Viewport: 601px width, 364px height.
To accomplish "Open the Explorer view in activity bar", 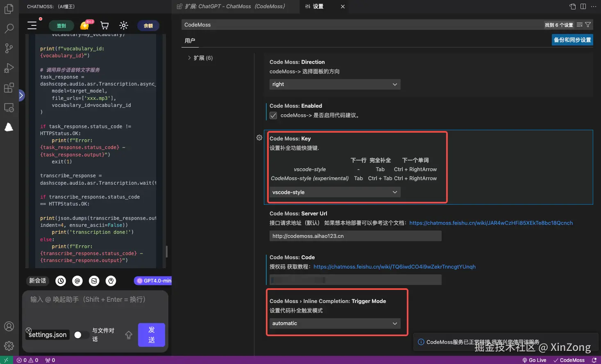I will point(9,9).
